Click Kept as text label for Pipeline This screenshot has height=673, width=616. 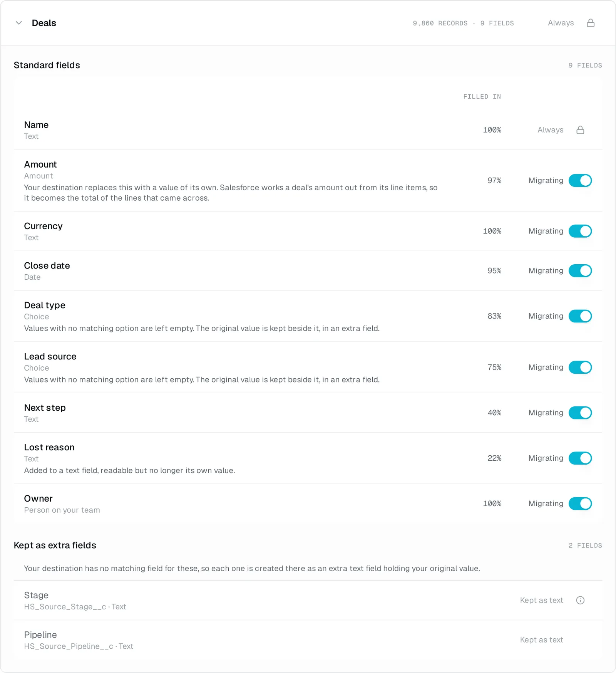pyautogui.click(x=541, y=640)
